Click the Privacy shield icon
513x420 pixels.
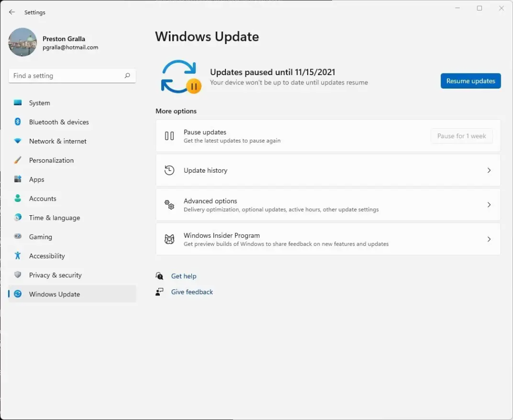click(x=18, y=274)
